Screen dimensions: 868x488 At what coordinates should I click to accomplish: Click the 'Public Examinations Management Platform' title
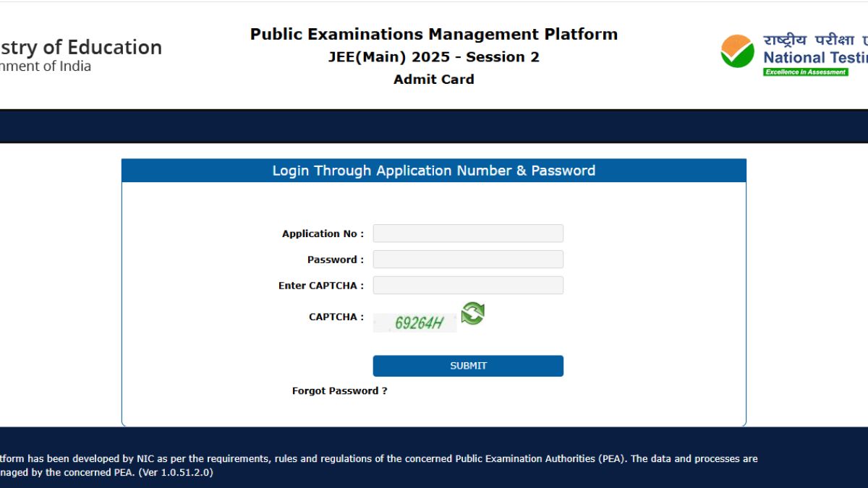click(x=434, y=34)
